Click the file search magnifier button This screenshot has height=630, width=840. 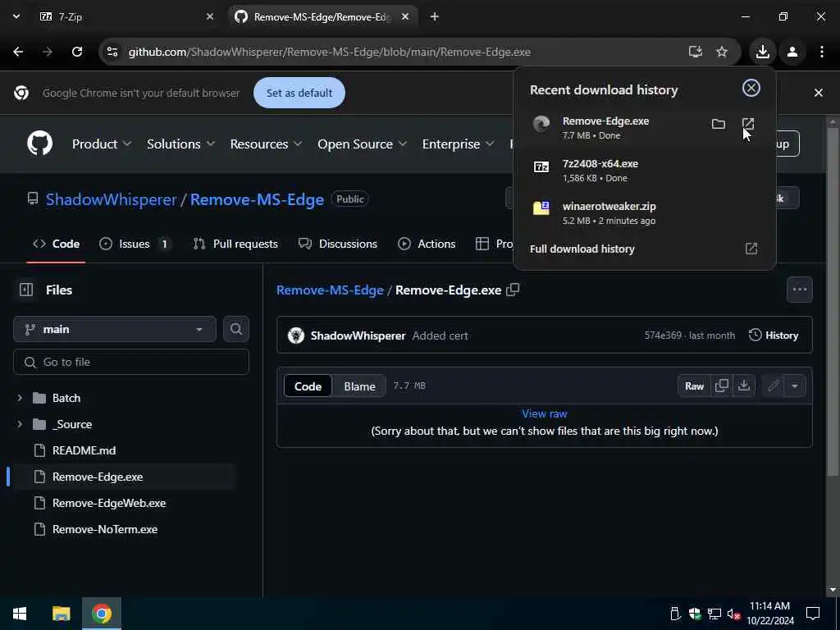tap(235, 330)
